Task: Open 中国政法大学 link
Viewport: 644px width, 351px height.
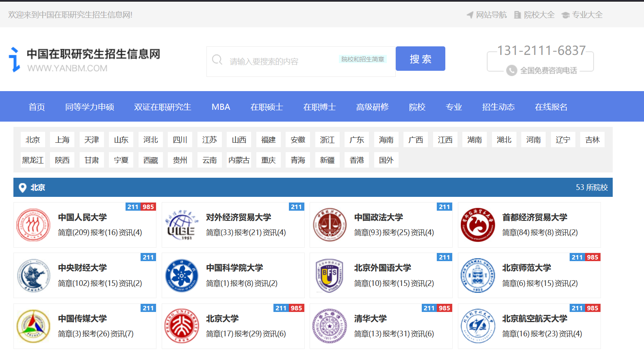Action: pyautogui.click(x=379, y=217)
